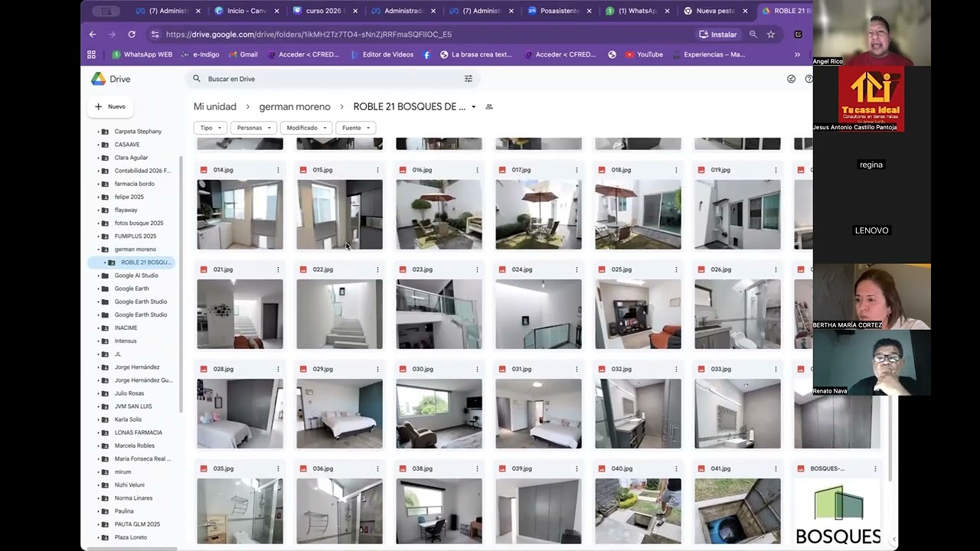Switch to the (1) WhatsApp tab
Image resolution: width=980 pixels, height=551 pixels.
point(637,11)
